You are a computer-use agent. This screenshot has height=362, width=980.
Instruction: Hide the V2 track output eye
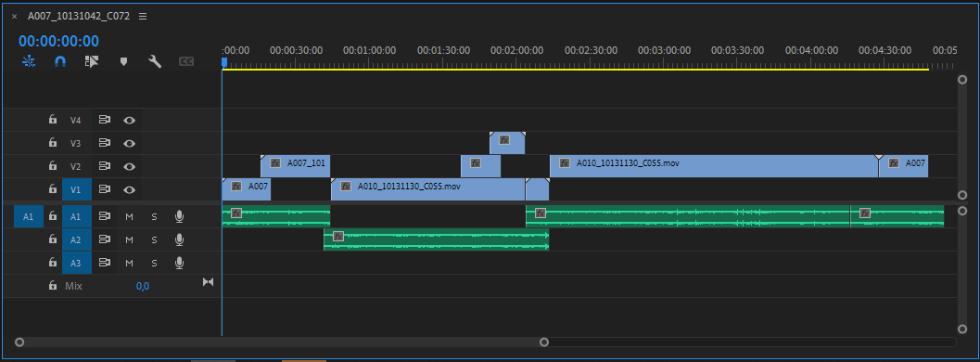[130, 166]
